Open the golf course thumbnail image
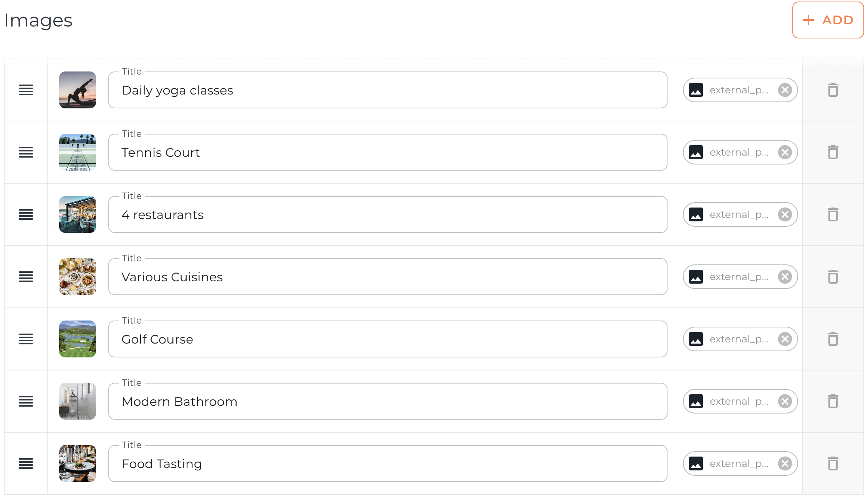This screenshot has width=868, height=495. point(78,339)
